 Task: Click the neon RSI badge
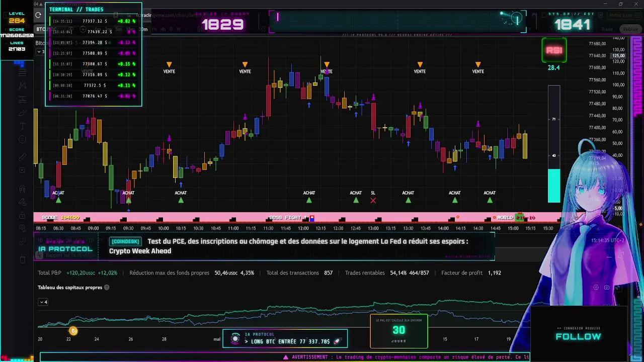(x=554, y=50)
